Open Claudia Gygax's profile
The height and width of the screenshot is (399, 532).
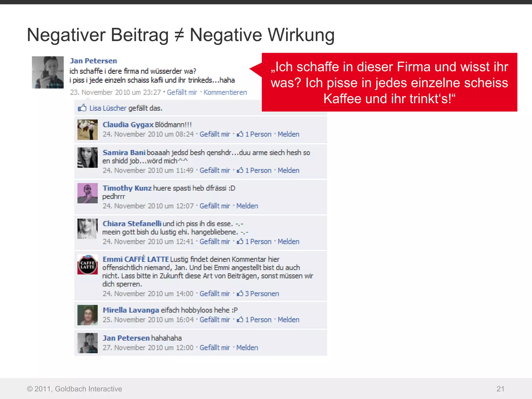tap(128, 125)
